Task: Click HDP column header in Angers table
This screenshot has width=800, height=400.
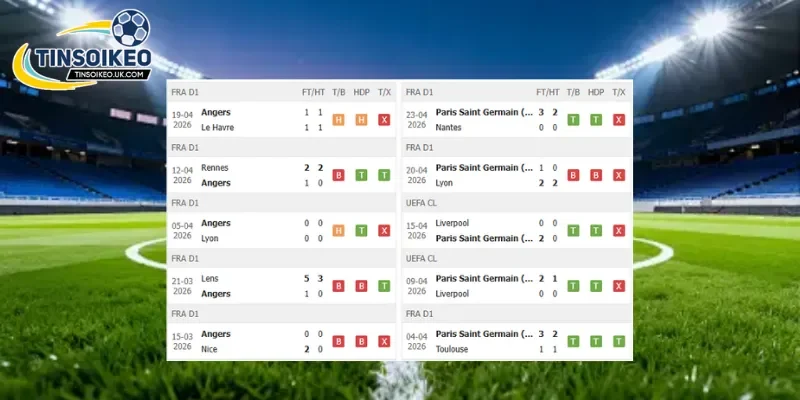Action: (x=361, y=92)
